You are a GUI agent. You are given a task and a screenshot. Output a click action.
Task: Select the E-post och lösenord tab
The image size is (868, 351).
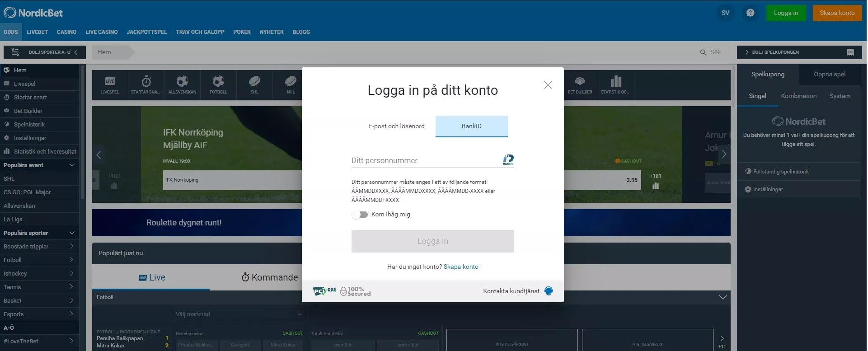point(397,126)
